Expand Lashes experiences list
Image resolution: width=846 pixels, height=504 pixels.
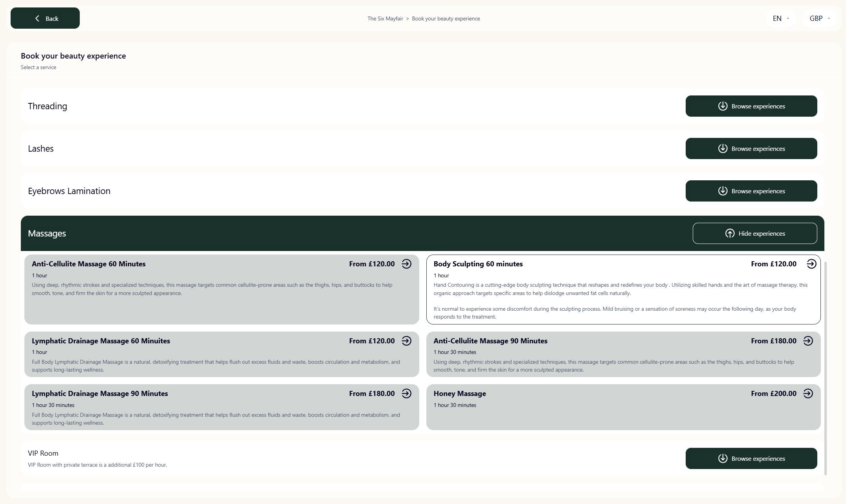click(751, 148)
